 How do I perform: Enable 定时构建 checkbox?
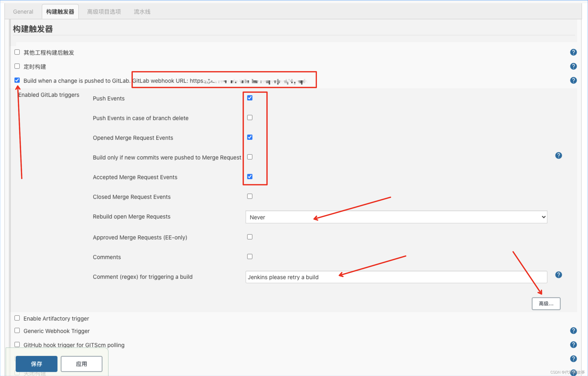17,66
